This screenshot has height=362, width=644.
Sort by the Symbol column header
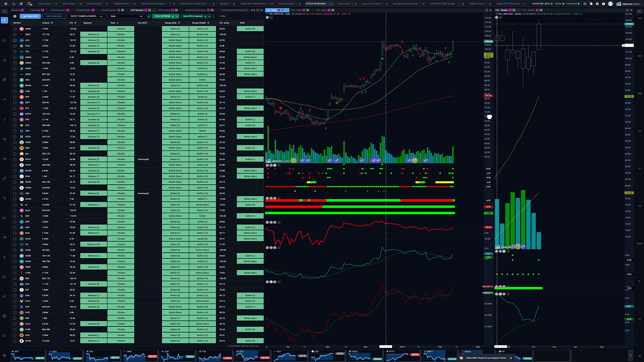(17, 23)
